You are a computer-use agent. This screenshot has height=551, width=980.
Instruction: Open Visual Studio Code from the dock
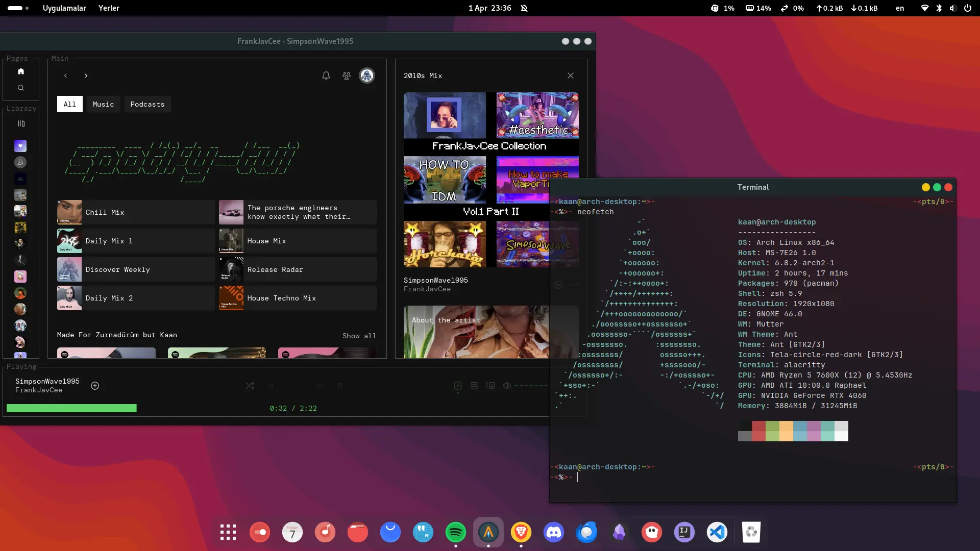[717, 532]
